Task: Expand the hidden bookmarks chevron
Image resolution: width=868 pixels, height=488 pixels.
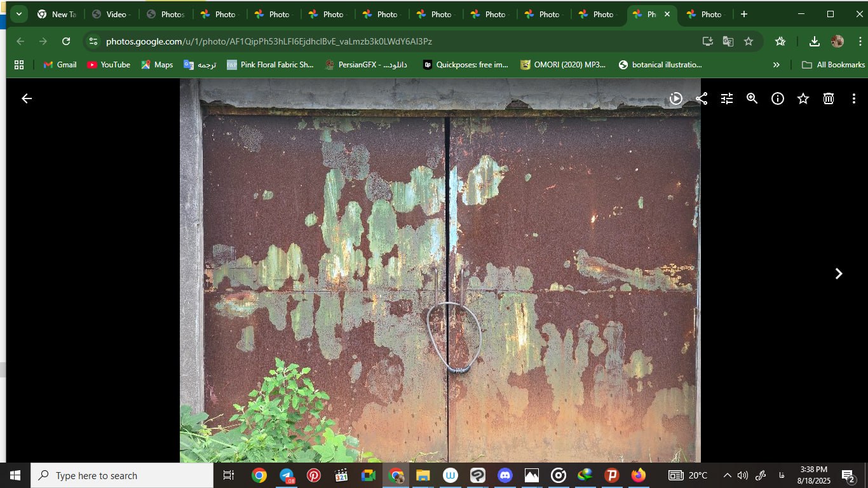Action: tap(776, 65)
